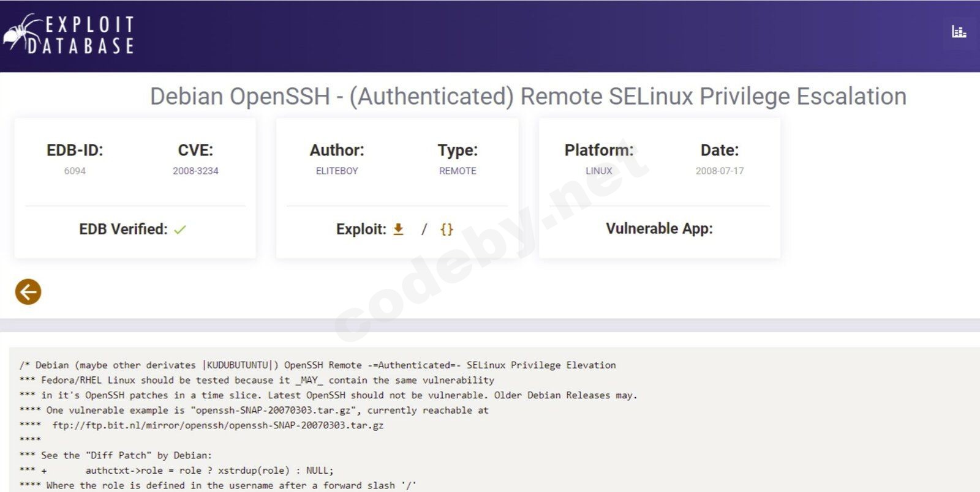Click the EDB Verified green checkmark
The image size is (980, 492).
coord(180,229)
